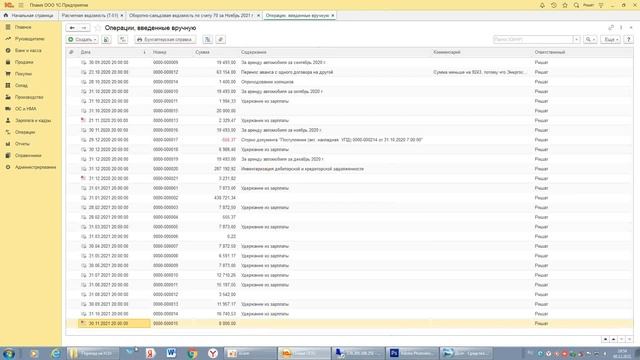
Task: Open the ОС и НМА sidebar section
Action: point(26,109)
